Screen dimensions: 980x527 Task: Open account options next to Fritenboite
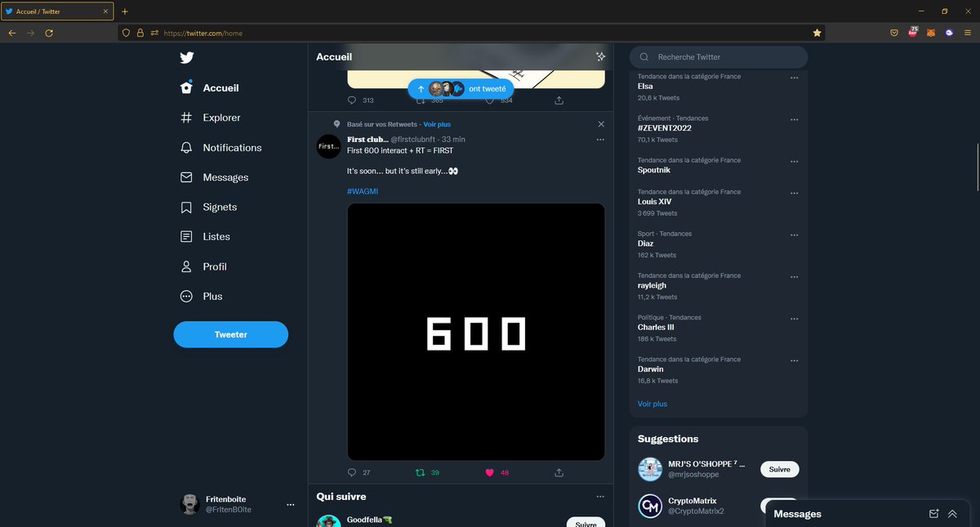[x=290, y=505]
